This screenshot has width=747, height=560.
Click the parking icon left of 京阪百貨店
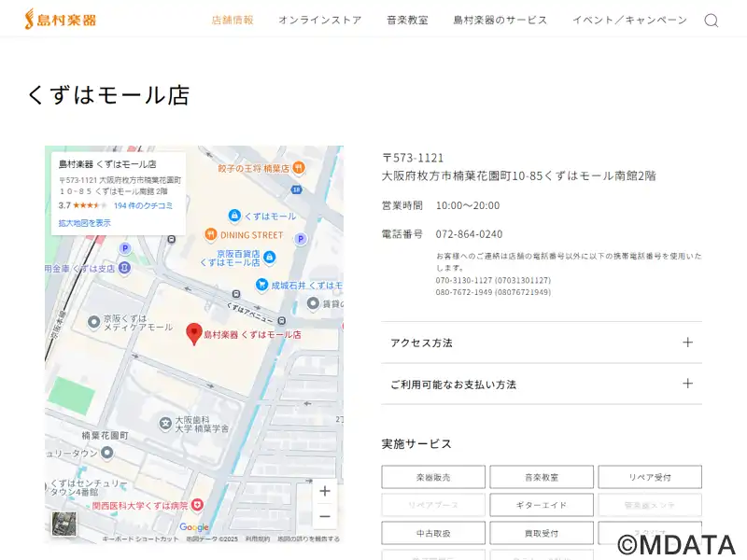pyautogui.click(x=125, y=248)
